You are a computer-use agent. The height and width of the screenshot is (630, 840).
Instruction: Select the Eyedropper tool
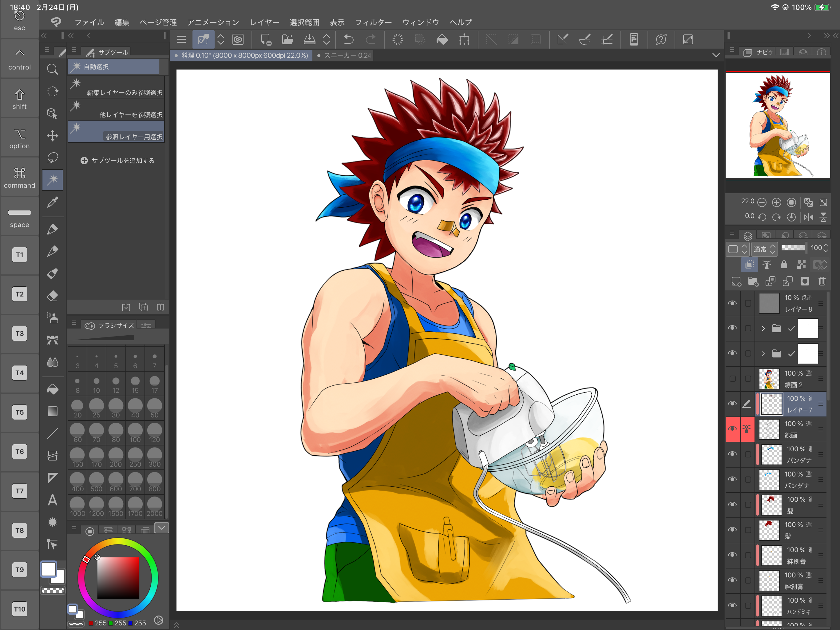pyautogui.click(x=52, y=202)
